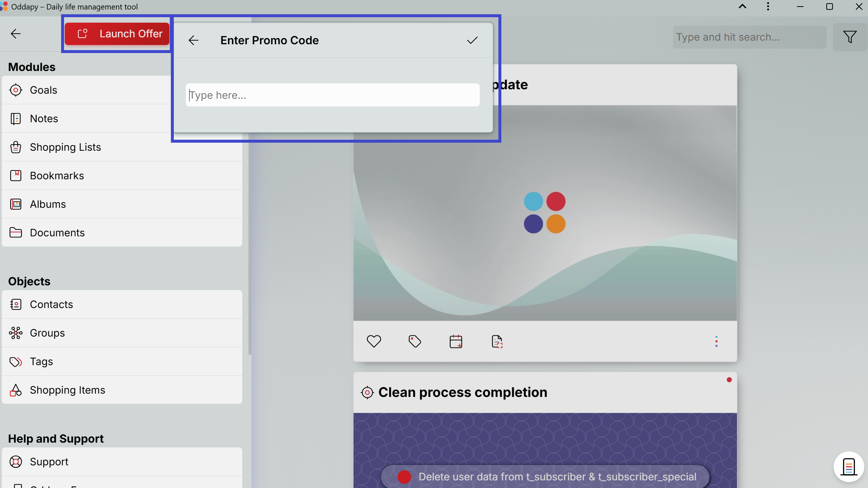Open the three-dot menu on the update card
This screenshot has height=488, width=868.
[x=717, y=341]
